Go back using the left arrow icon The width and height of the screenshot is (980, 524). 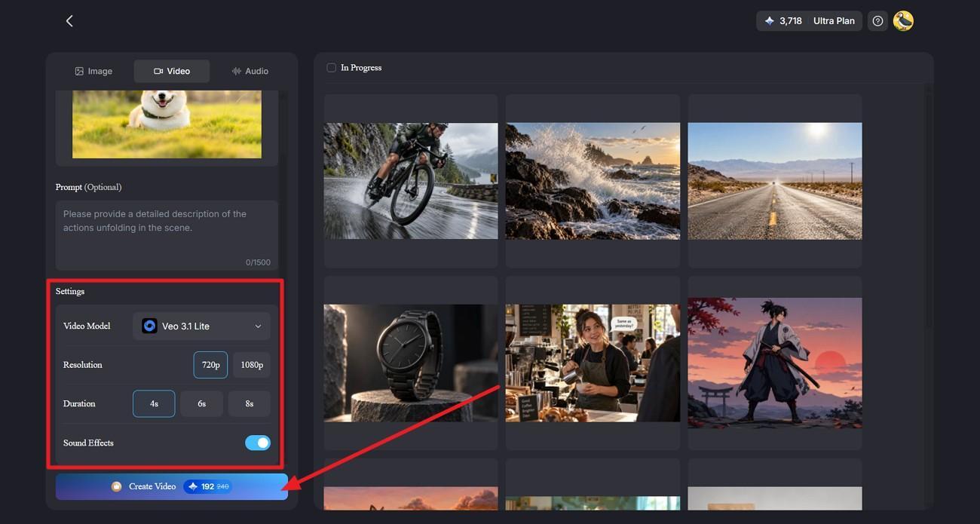[x=69, y=21]
